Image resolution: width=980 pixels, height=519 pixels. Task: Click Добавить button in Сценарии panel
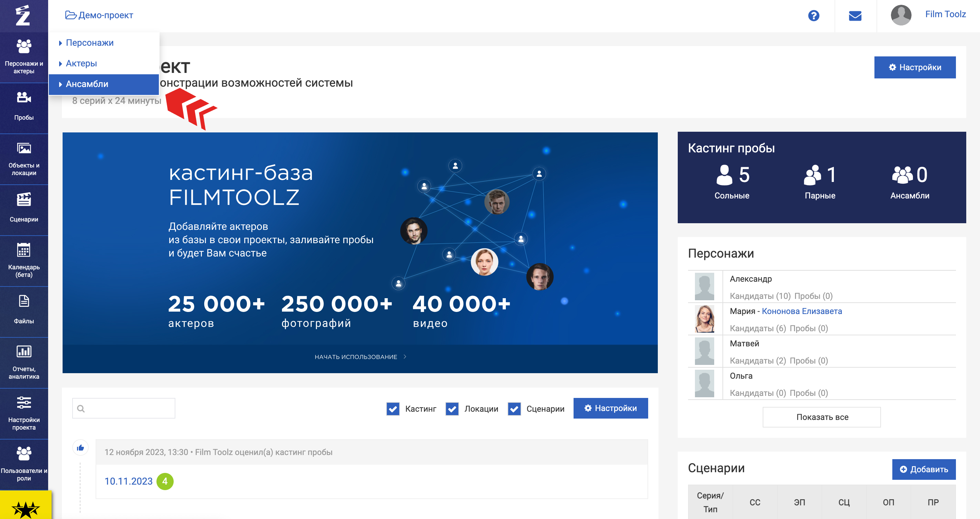pos(924,469)
